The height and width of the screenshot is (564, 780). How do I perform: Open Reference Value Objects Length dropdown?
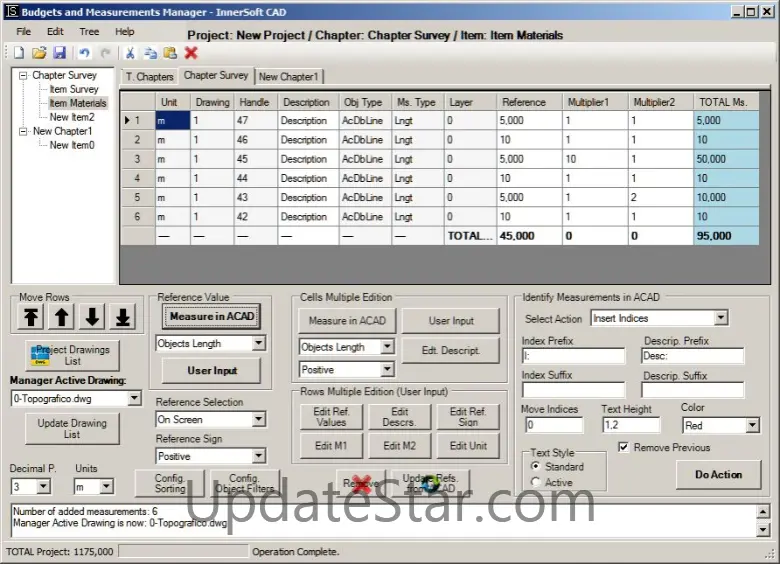259,343
